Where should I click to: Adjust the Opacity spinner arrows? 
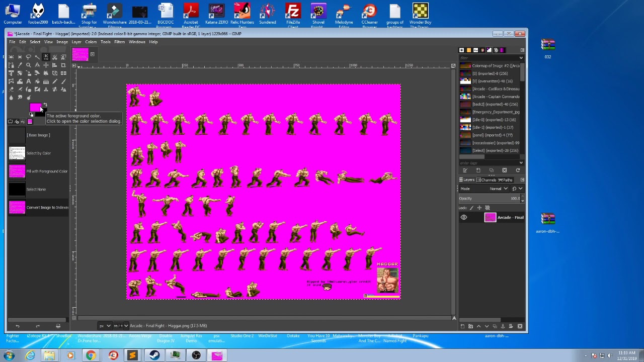click(522, 198)
